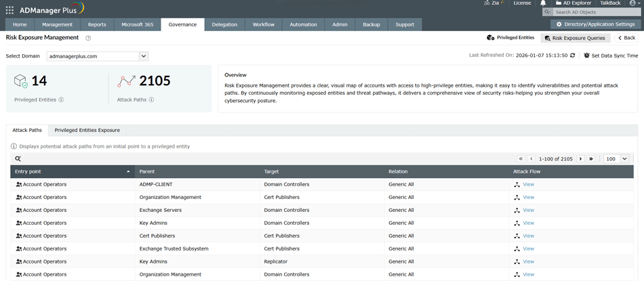This screenshot has height=281, width=644.
Task: Open Risk Exposure Queries
Action: coord(576,38)
